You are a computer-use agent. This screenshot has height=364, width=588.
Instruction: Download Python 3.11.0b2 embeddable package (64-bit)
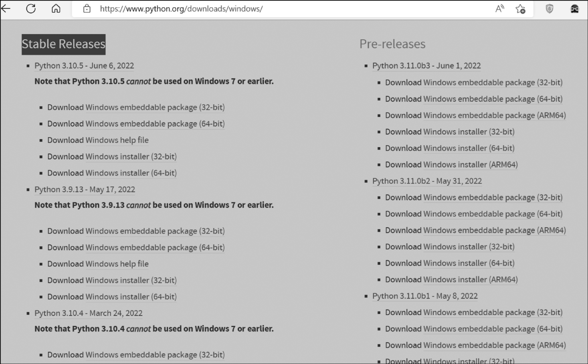coord(493,214)
